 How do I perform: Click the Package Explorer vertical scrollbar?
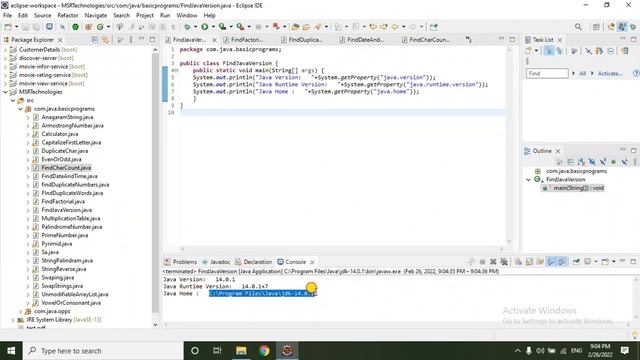[155, 184]
